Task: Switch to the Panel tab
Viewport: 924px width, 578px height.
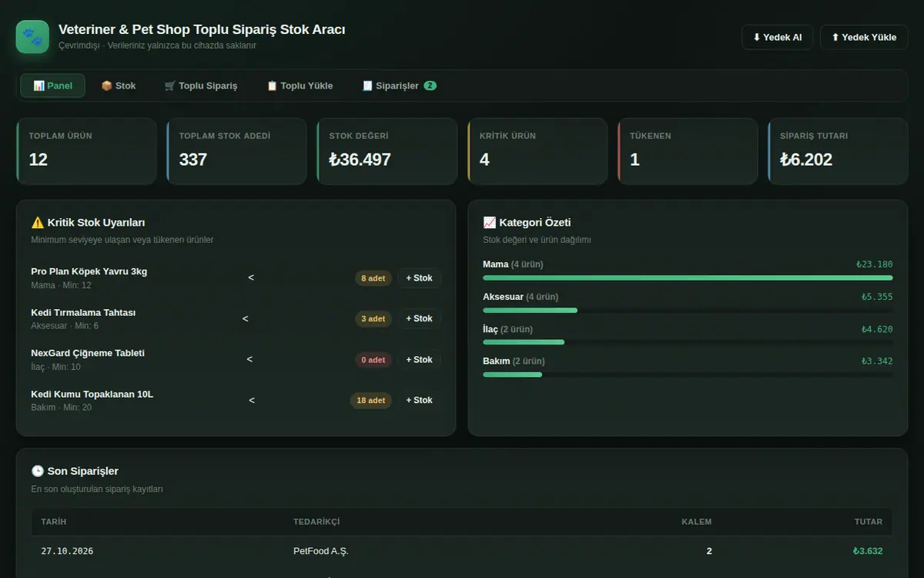Action: click(53, 86)
